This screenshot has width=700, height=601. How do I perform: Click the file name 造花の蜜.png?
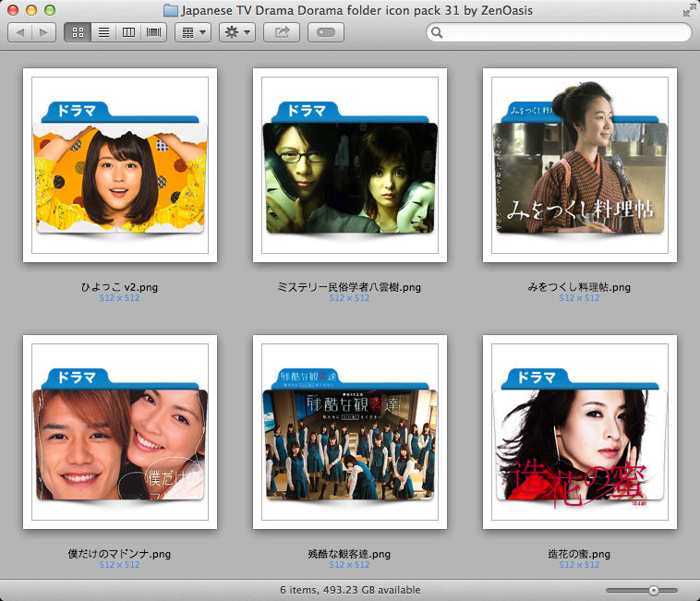(579, 554)
